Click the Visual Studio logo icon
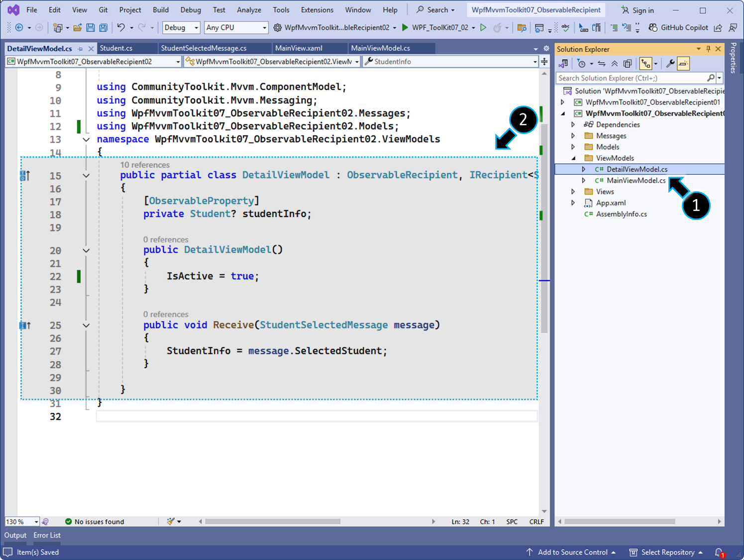The height and width of the screenshot is (560, 744). [13, 10]
